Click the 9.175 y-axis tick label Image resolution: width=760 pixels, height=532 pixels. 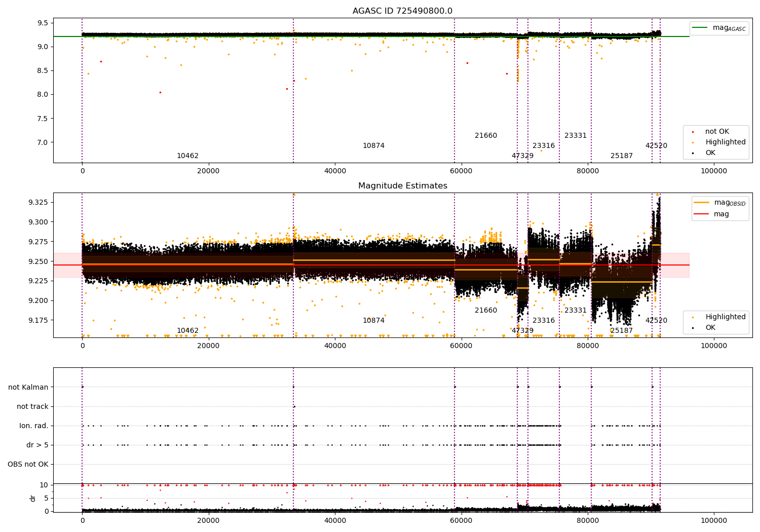[x=39, y=321]
